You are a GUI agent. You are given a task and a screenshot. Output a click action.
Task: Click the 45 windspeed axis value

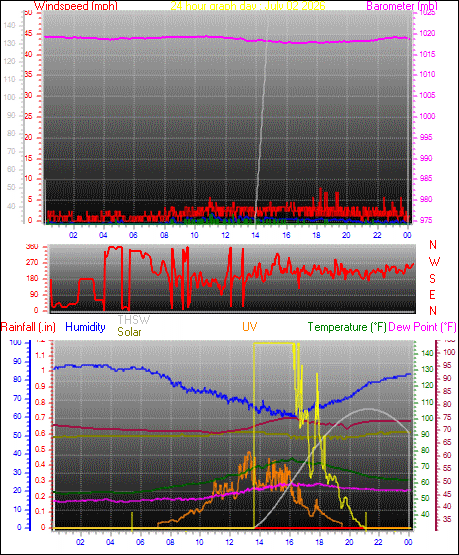[x=28, y=34]
